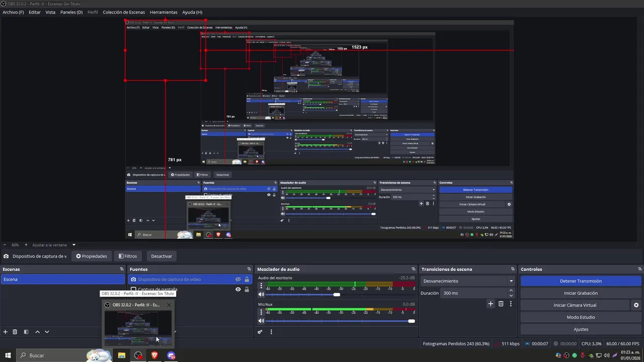The image size is (644, 362).
Task: Open virtual camera settings gear
Action: (636, 305)
